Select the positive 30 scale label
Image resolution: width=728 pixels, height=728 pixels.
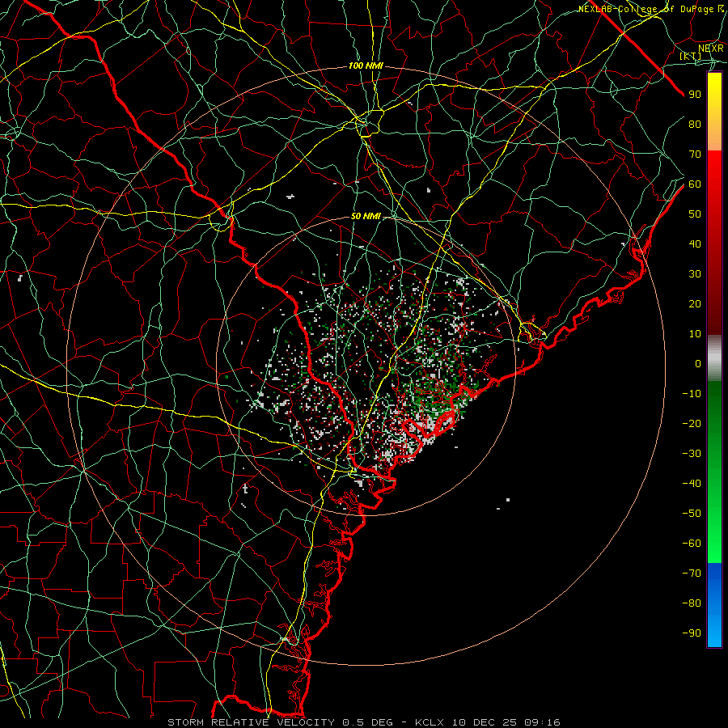coord(695,274)
